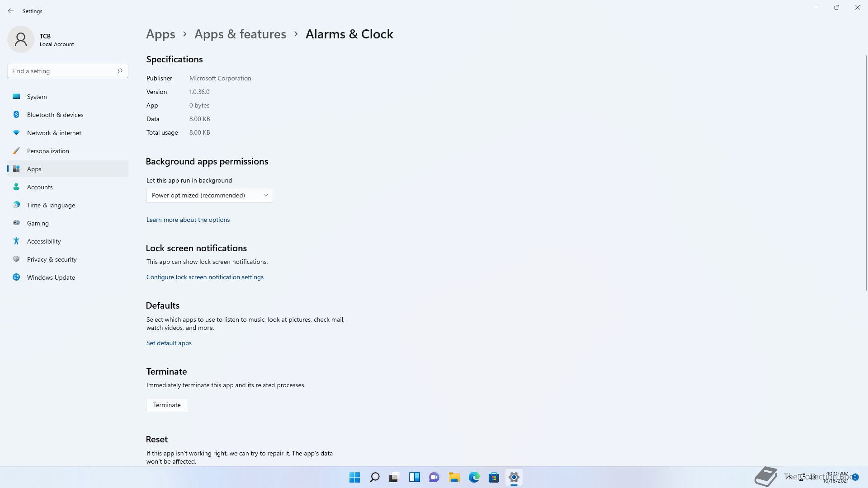Click the vertical scrollbar on the settings page

pyautogui.click(x=866, y=173)
